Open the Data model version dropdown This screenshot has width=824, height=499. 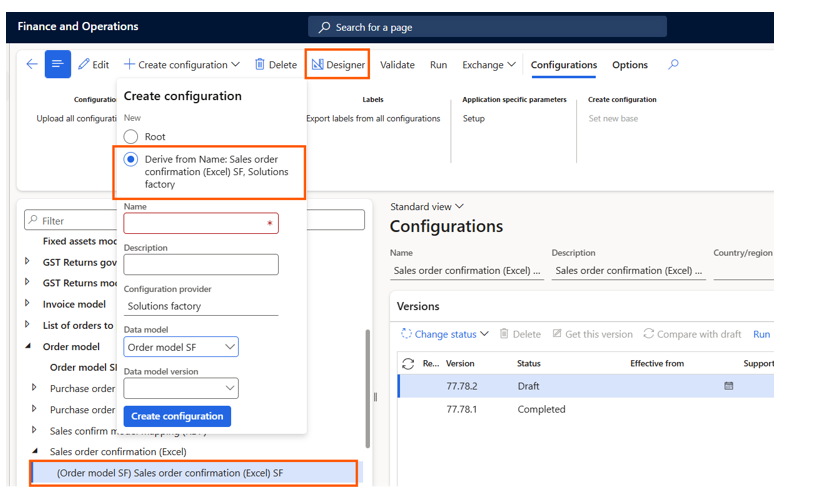181,388
